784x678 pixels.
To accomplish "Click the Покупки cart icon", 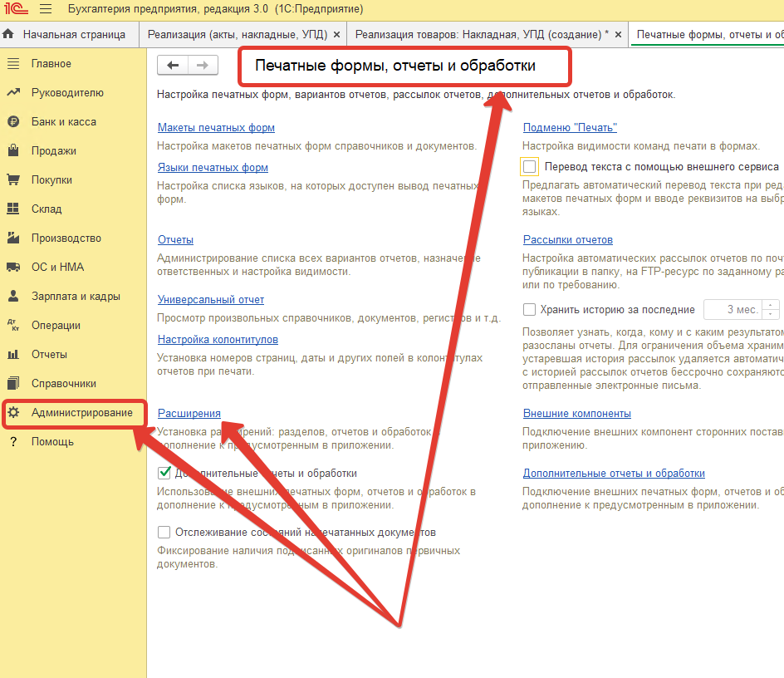I will pyautogui.click(x=13, y=179).
